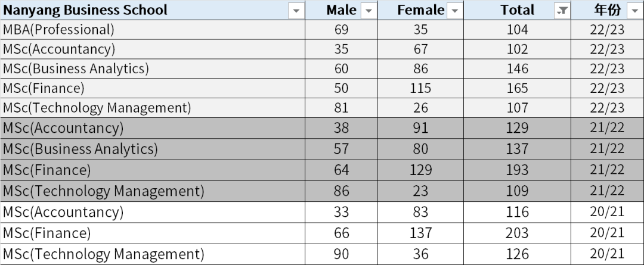Viewport: 644px width, 265px height.
Task: Open the 年份 column filter dropdown
Action: click(634, 11)
